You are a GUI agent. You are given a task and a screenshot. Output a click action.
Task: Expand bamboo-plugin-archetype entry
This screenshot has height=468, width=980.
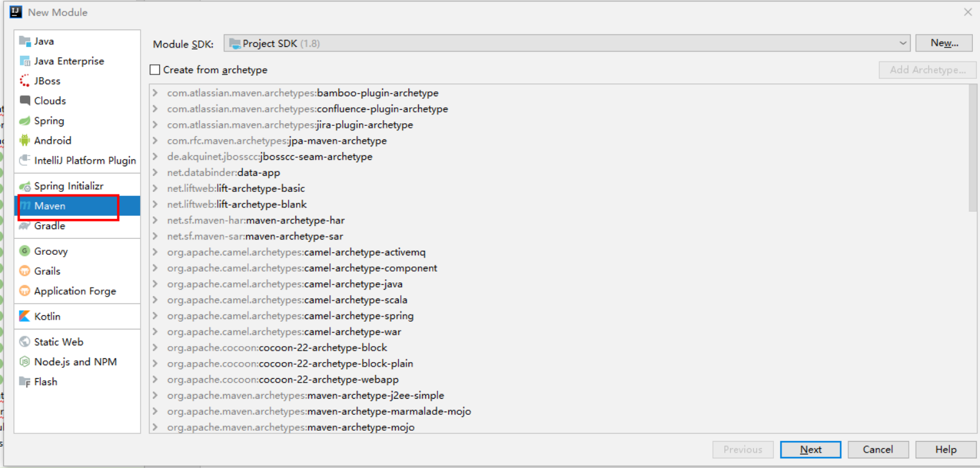point(155,93)
